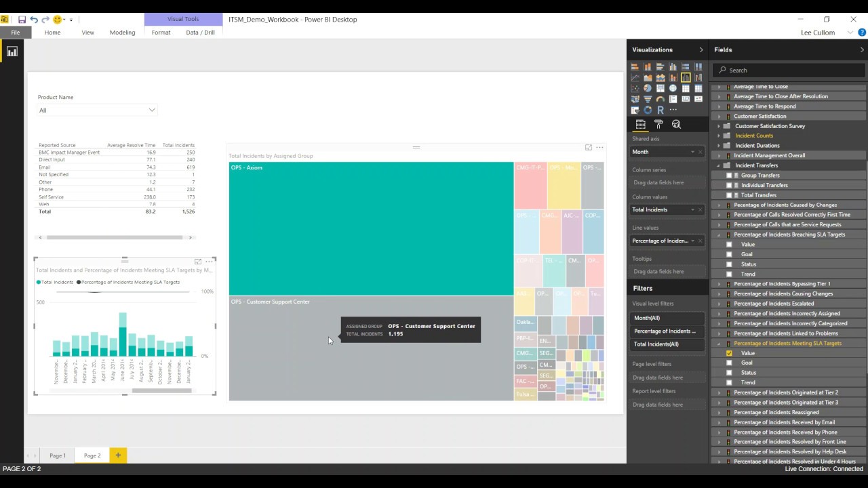Choose the gauge visualization
The height and width of the screenshot is (488, 868).
tap(660, 99)
